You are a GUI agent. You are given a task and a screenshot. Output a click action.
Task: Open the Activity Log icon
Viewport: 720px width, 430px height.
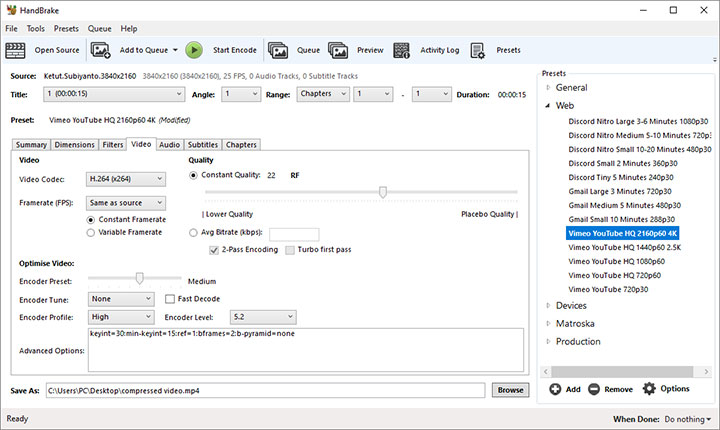402,50
